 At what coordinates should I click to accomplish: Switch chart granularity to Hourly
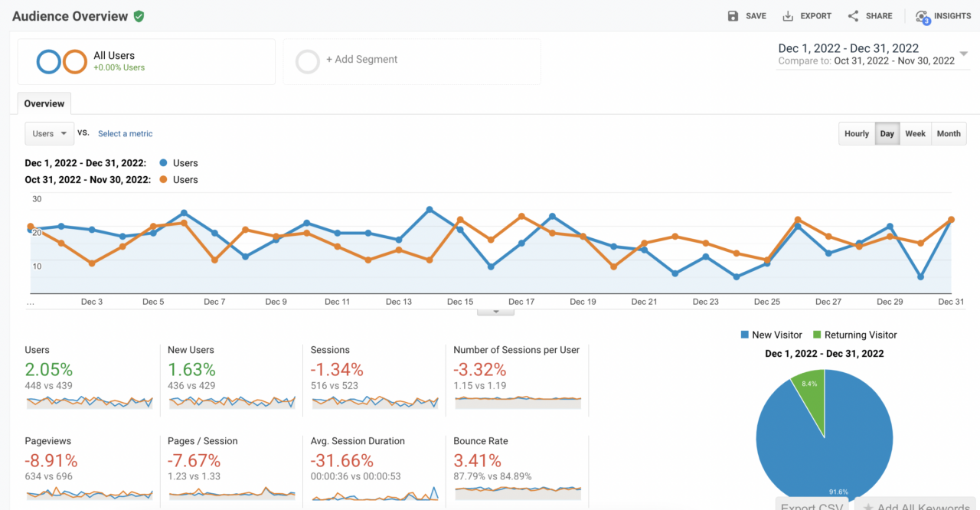(857, 134)
